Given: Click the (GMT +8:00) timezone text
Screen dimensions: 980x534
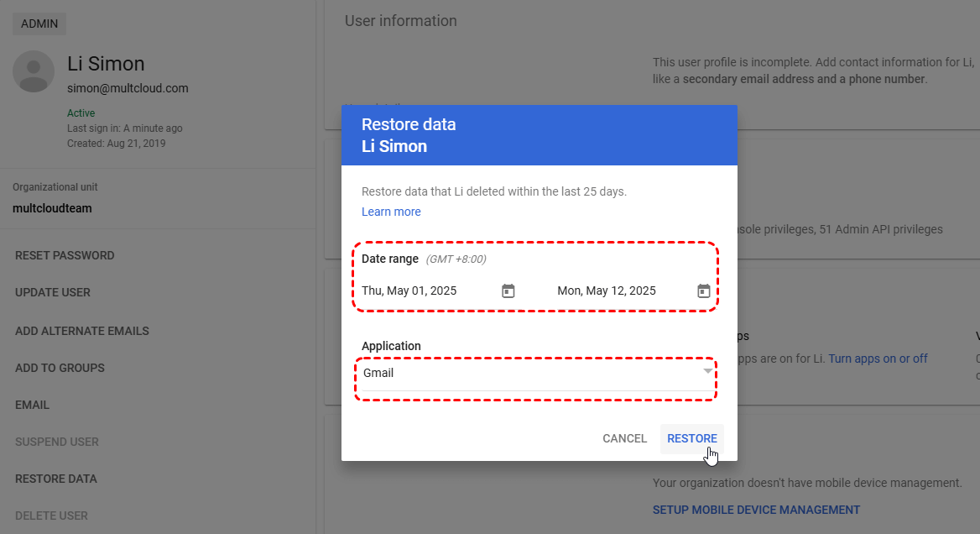Looking at the screenshot, I should coord(456,259).
